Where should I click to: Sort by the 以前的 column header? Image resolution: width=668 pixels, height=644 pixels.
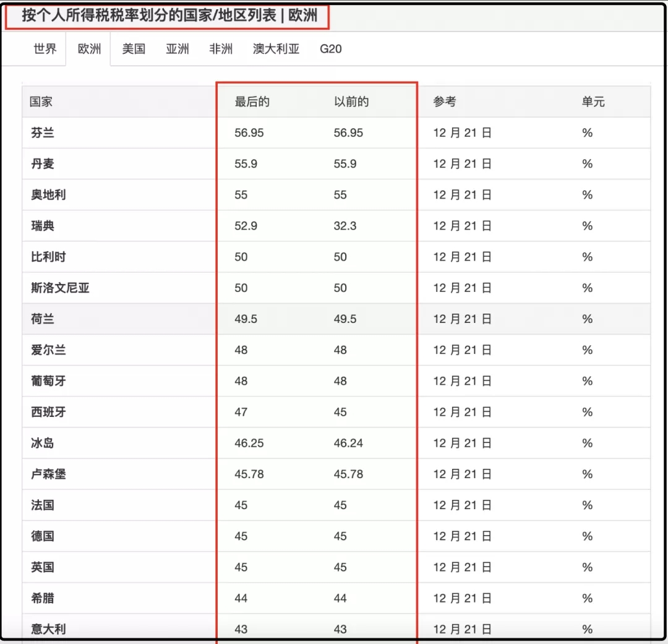click(x=351, y=102)
